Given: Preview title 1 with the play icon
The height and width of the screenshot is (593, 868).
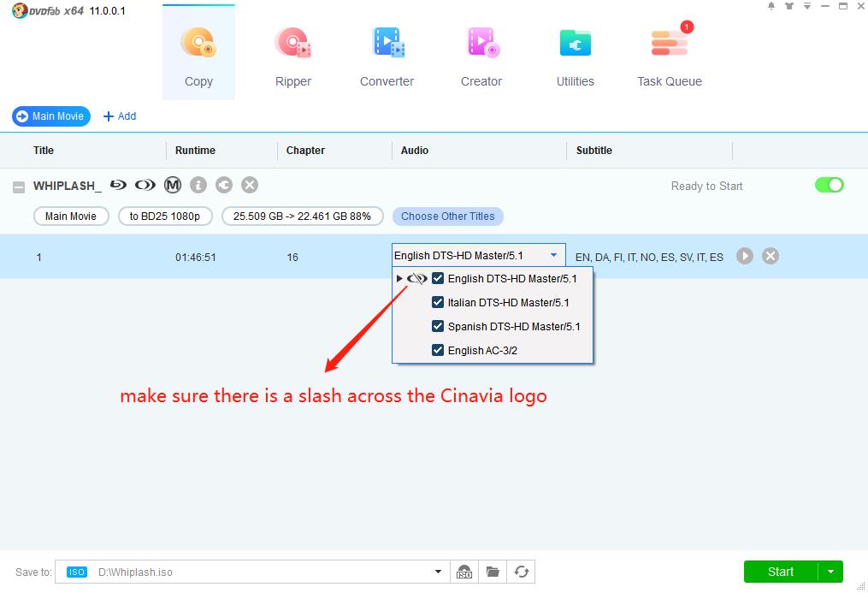Looking at the screenshot, I should tap(745, 256).
